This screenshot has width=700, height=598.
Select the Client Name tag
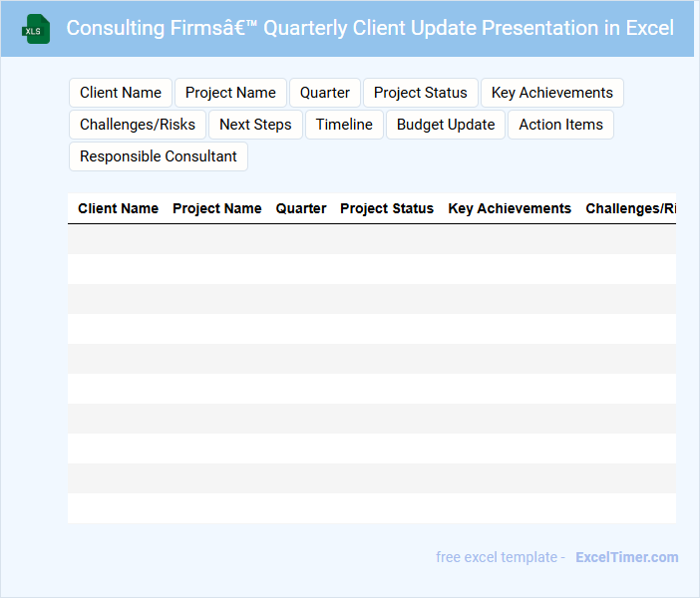(x=121, y=93)
